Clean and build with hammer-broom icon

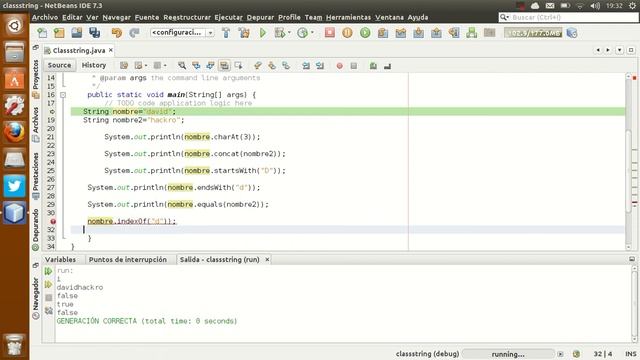click(x=244, y=33)
